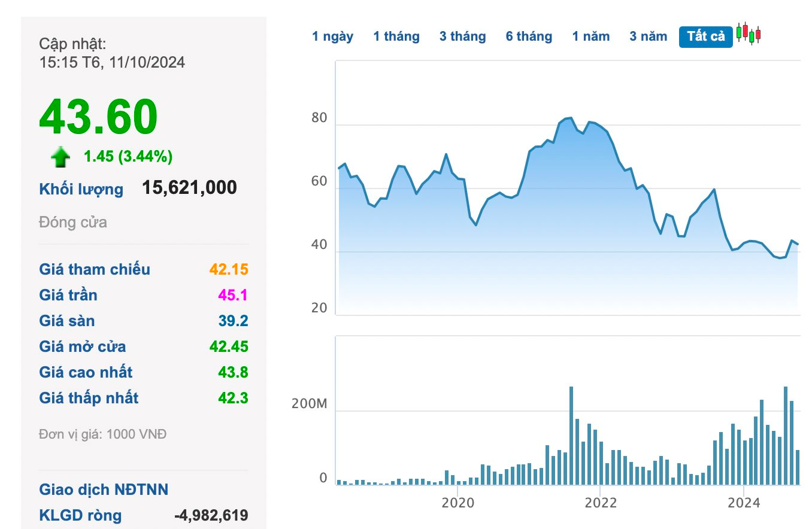Click the large 43.60 current price
Image resolution: width=812 pixels, height=529 pixels.
point(99,117)
